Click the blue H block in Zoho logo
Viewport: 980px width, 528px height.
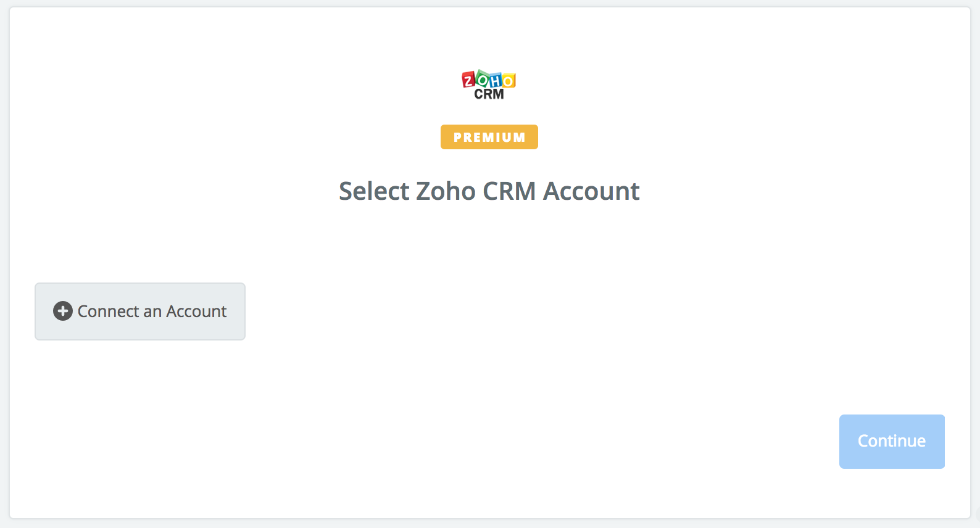point(496,80)
